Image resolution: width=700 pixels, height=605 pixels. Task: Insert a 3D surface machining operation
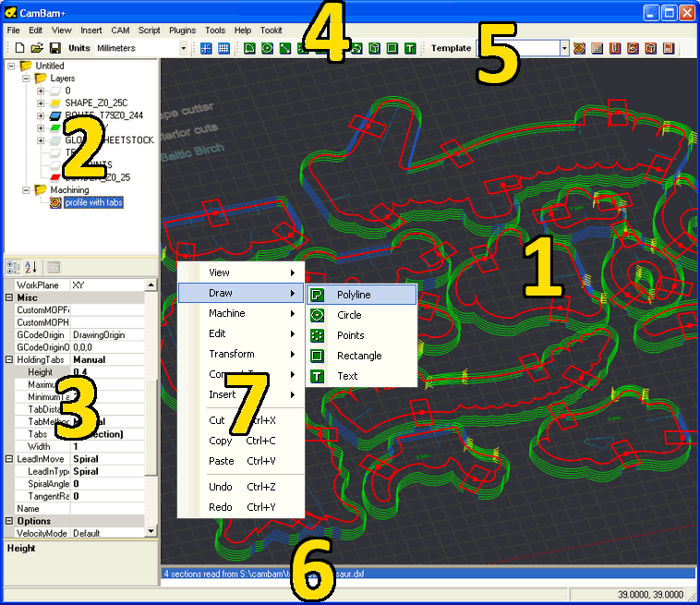coord(651,48)
